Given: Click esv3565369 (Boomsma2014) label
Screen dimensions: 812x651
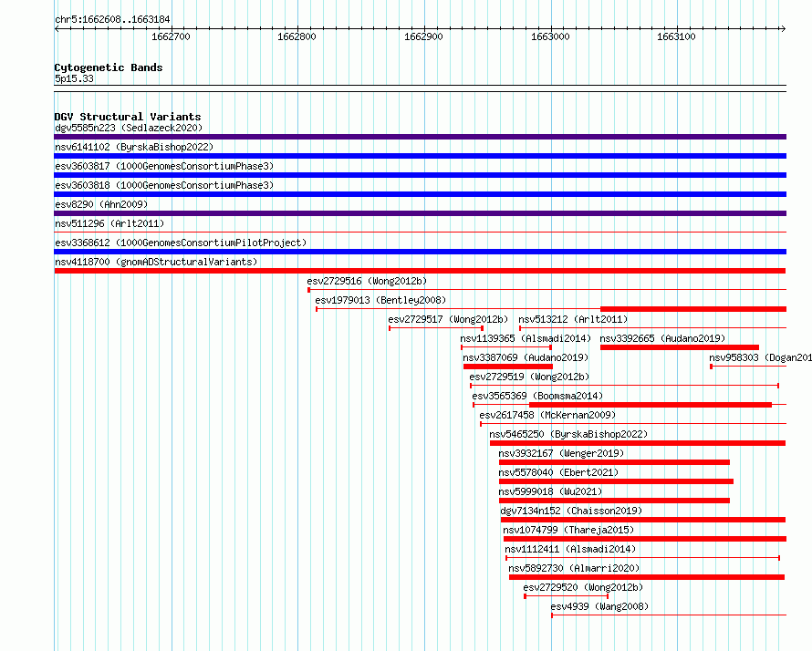Looking at the screenshot, I should tap(537, 396).
